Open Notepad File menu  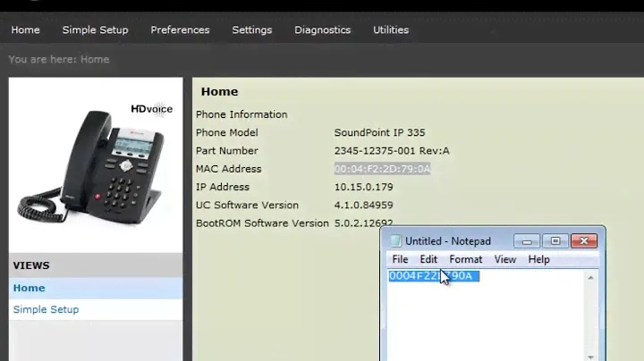point(399,259)
